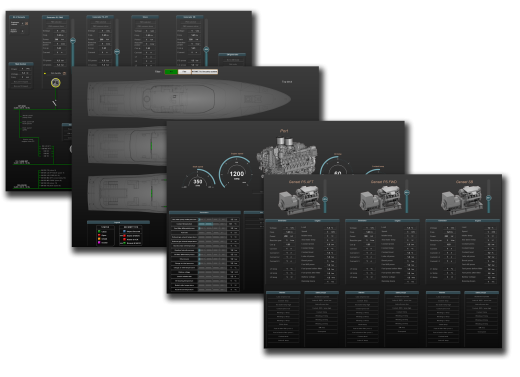Click the 'Genset SB' title

(x=464, y=182)
